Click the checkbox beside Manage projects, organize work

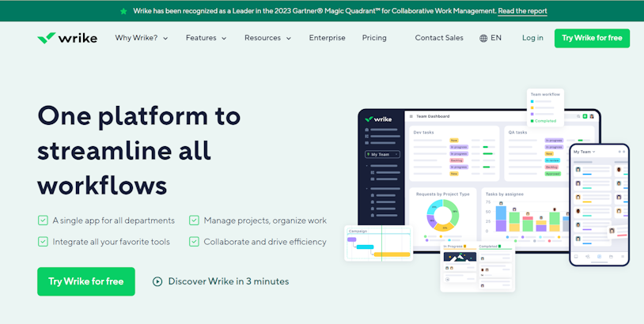pyautogui.click(x=194, y=220)
